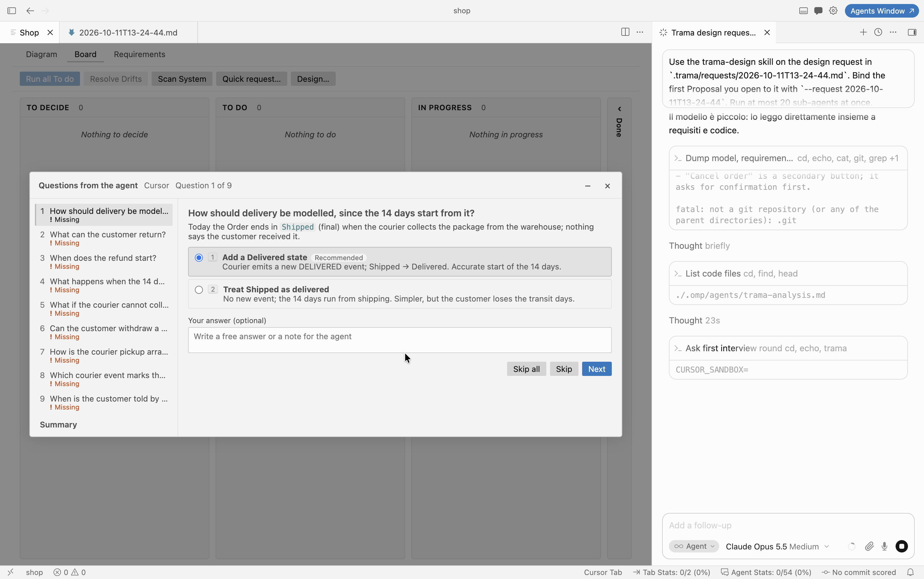Viewport: 924px width, 579px height.
Task: Open the Agent mode dropdown
Action: (x=694, y=546)
